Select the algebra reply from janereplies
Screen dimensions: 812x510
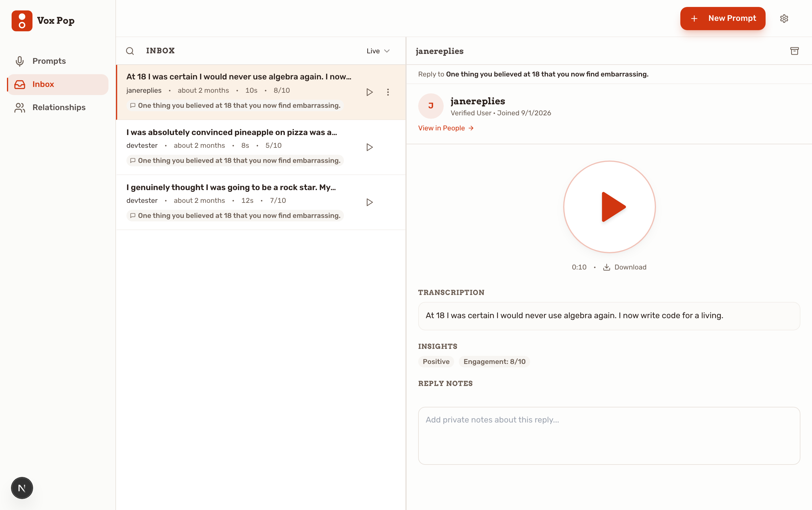click(x=261, y=92)
